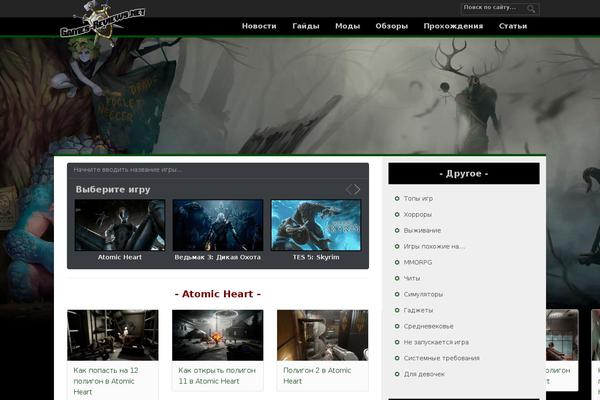Screen dimensions: 600x400
Task: Click the game name search input
Action: click(x=218, y=170)
